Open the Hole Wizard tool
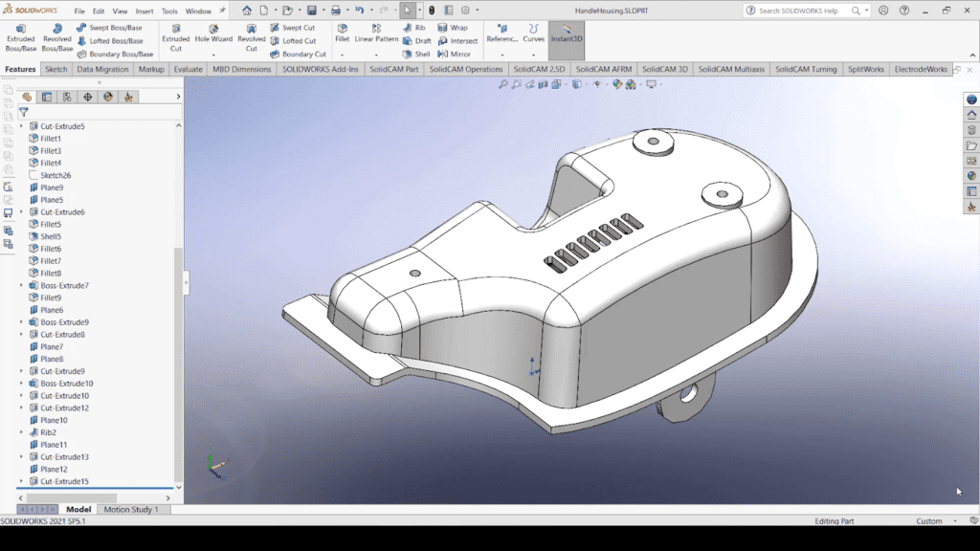 coord(213,35)
